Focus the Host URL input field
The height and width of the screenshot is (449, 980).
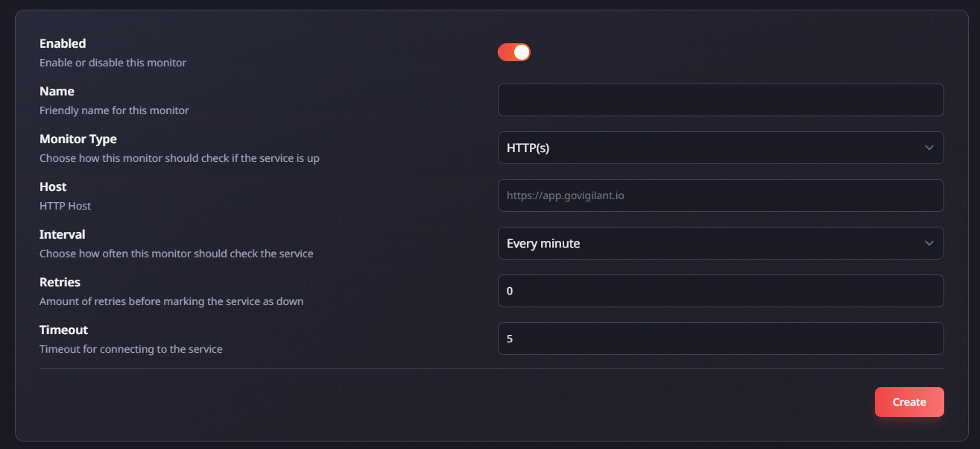point(720,195)
